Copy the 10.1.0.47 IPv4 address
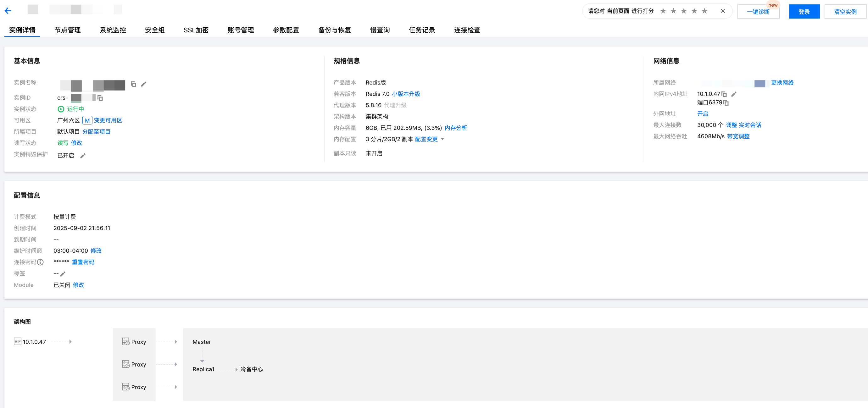The image size is (868, 408). (724, 94)
